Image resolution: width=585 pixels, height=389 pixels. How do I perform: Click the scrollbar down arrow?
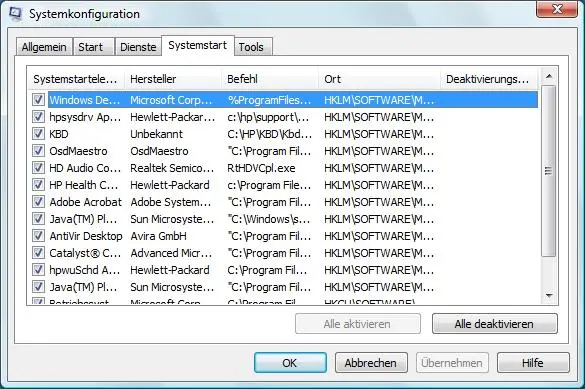548,296
